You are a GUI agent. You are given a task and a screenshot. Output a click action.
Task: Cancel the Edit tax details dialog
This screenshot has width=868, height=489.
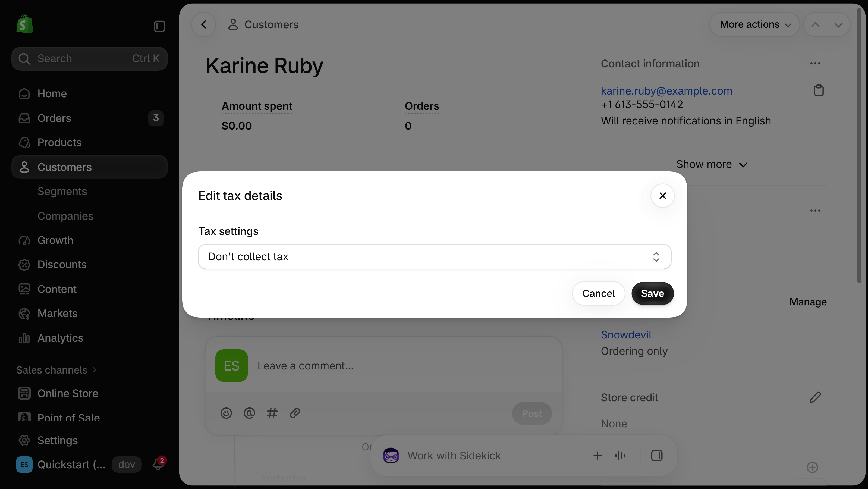click(x=598, y=293)
